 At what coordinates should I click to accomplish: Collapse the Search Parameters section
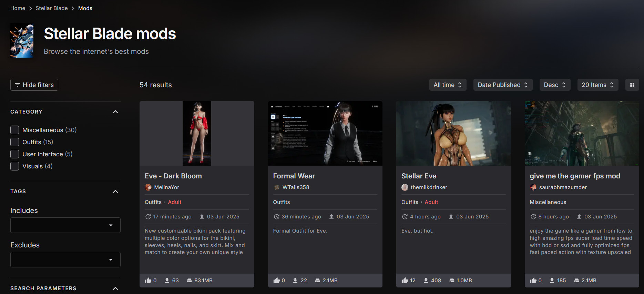pos(115,288)
